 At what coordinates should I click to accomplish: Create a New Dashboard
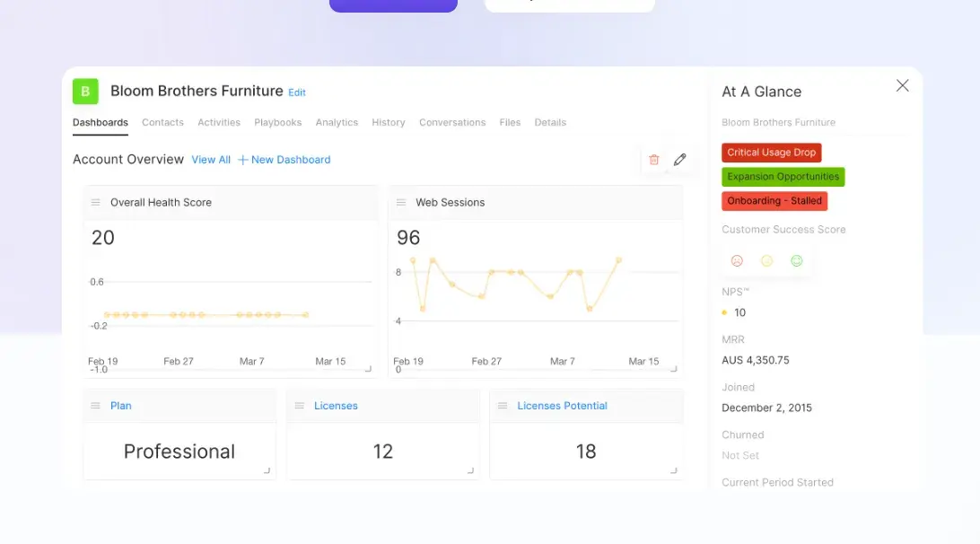coord(284,160)
